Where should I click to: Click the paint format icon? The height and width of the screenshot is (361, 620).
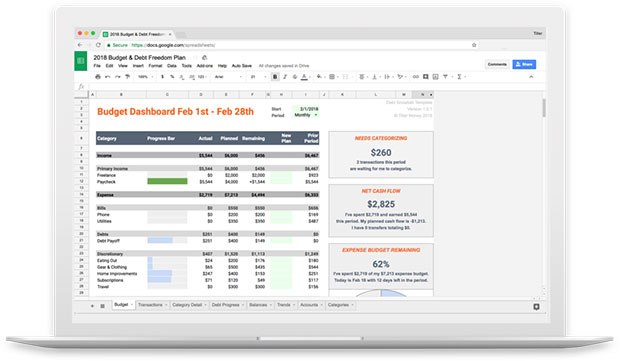pyautogui.click(x=127, y=77)
